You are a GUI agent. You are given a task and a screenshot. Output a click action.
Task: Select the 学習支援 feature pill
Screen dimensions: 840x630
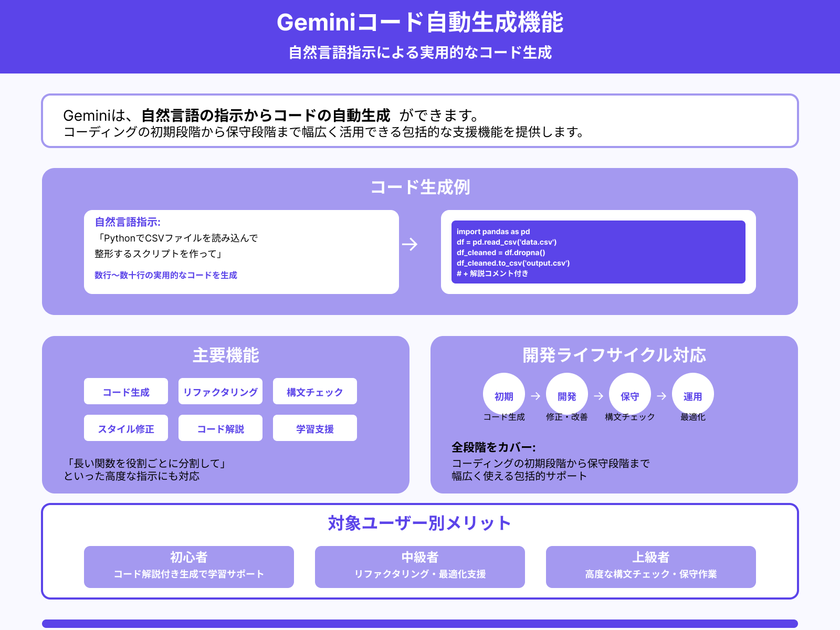[314, 428]
